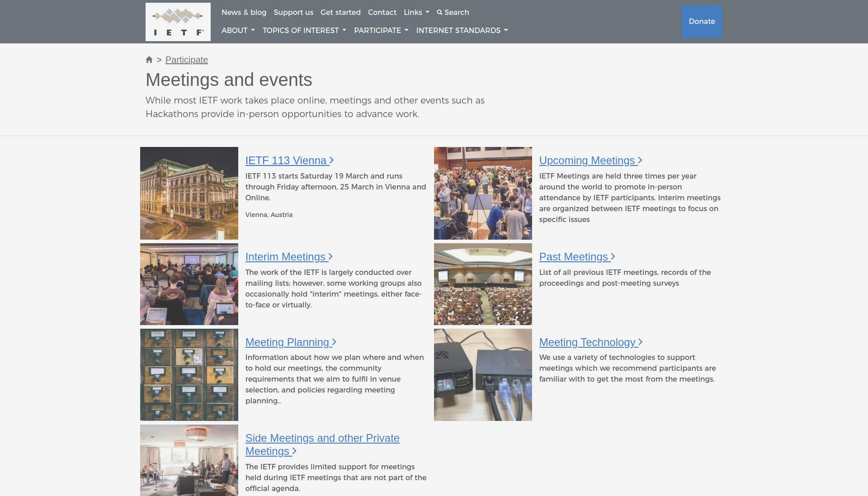Open the Interim Meetings link
The width and height of the screenshot is (868, 496).
click(289, 257)
